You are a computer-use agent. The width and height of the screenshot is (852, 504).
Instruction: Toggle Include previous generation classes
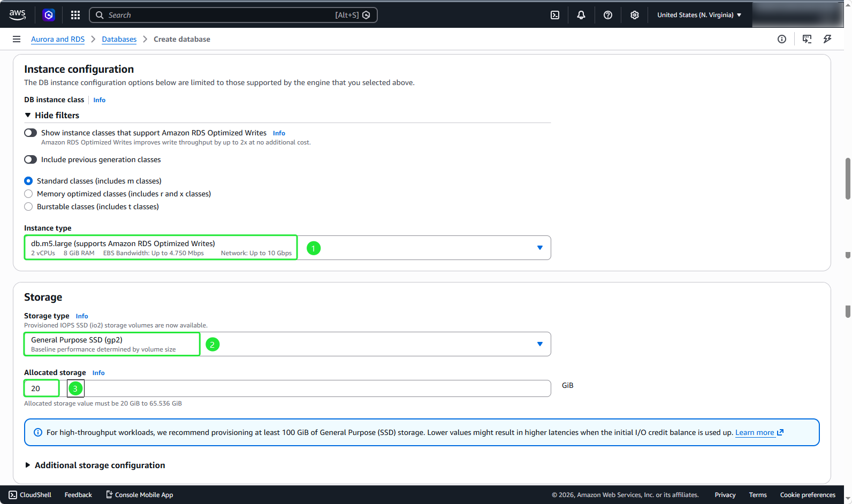(x=31, y=159)
